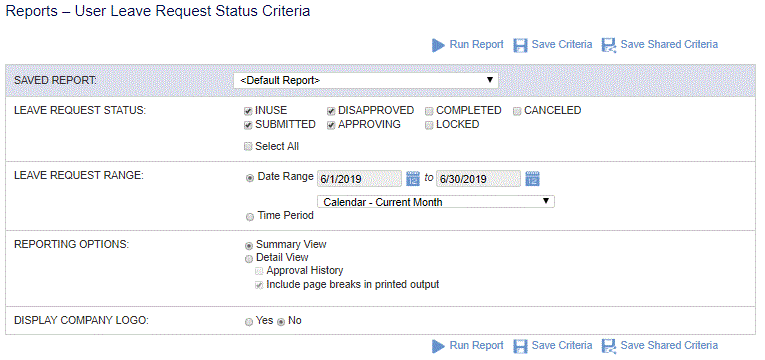The image size is (765, 360).
Task: Click the top Save Shared Criteria icon
Action: 609,45
